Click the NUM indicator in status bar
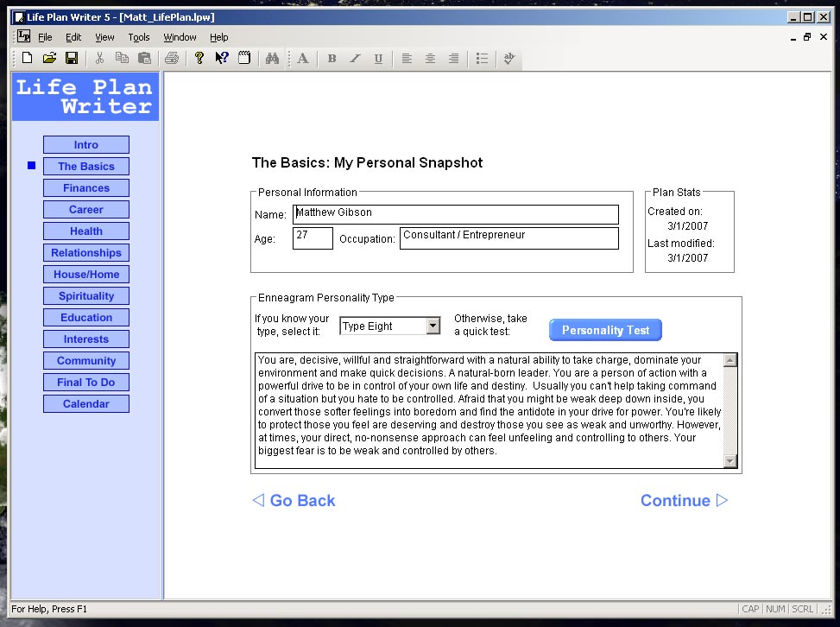The height and width of the screenshot is (627, 840). tap(775, 610)
